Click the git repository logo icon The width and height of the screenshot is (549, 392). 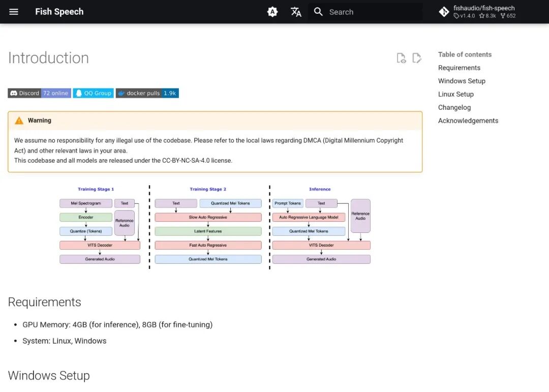click(444, 12)
